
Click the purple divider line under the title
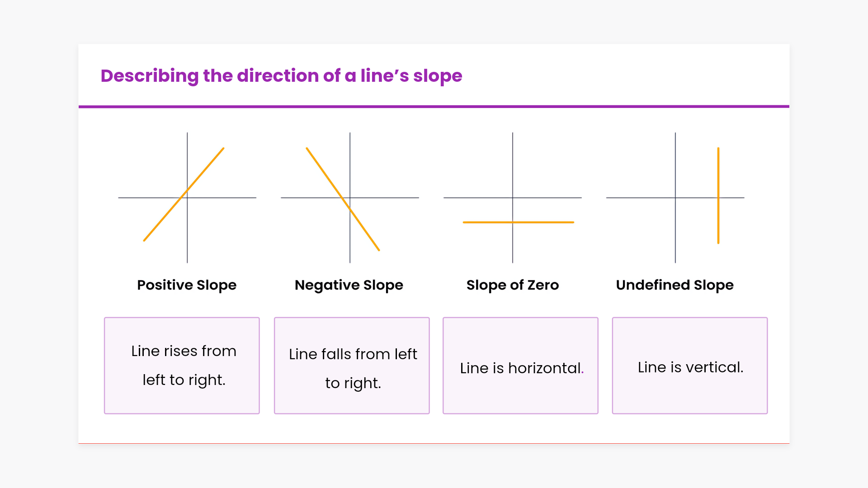pyautogui.click(x=434, y=107)
